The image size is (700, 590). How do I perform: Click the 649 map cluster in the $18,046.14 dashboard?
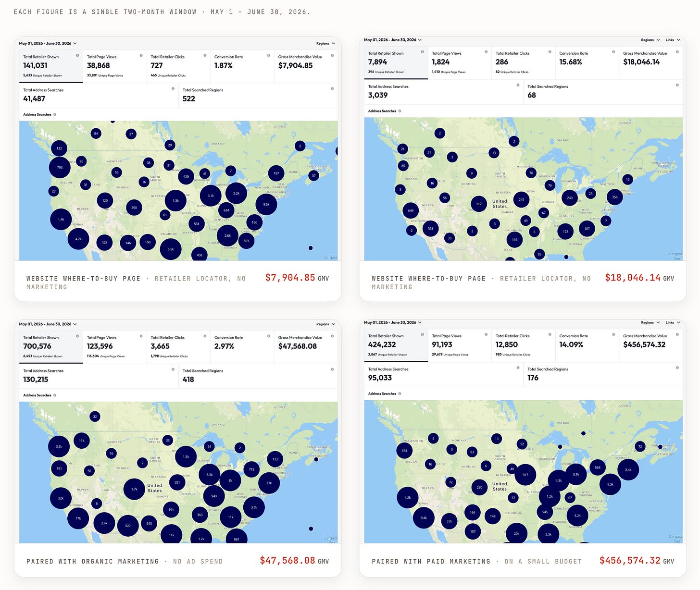tap(411, 210)
